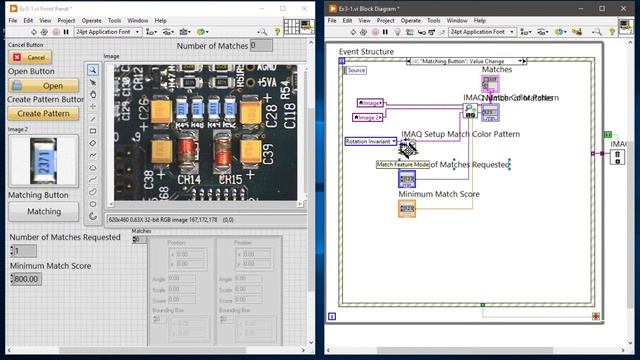Image resolution: width=640 pixels, height=360 pixels.
Task: Select the Oval ROI tool
Action: coord(93,204)
